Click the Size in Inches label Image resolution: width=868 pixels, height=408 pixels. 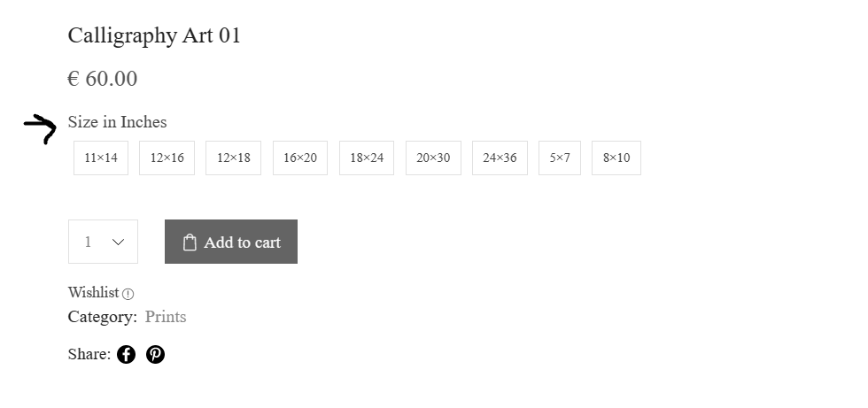point(117,122)
